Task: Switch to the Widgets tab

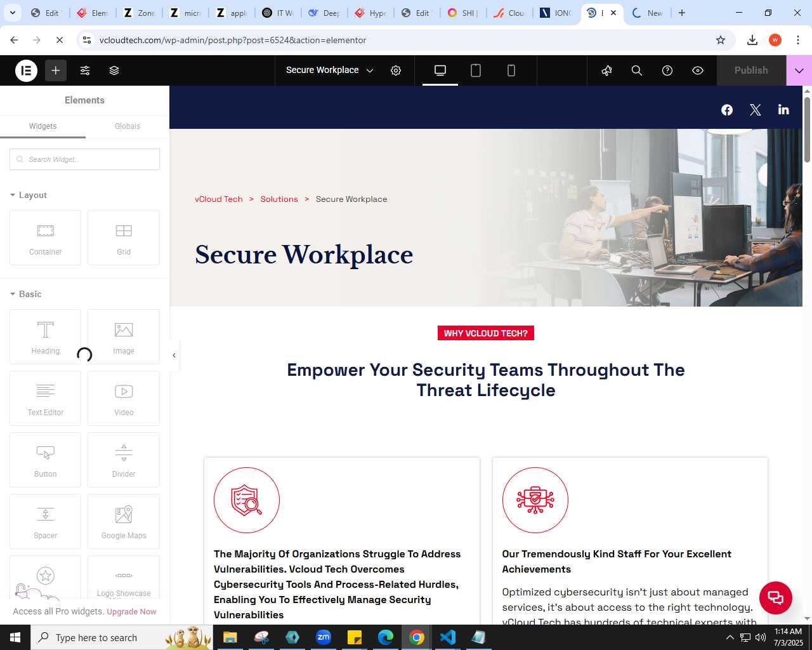Action: 43,126
